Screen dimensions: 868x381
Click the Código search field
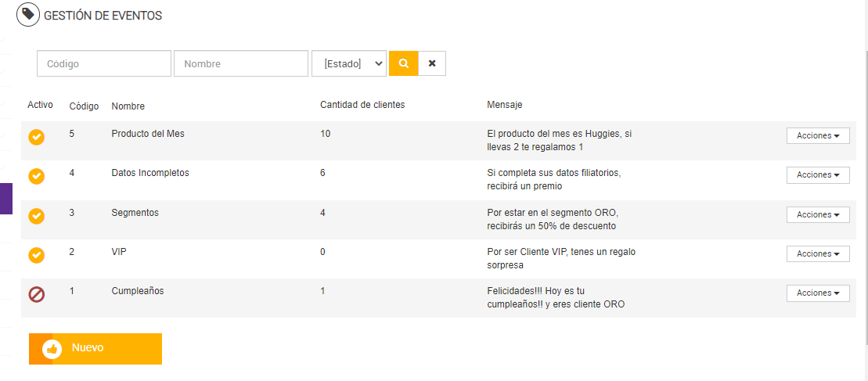(104, 63)
